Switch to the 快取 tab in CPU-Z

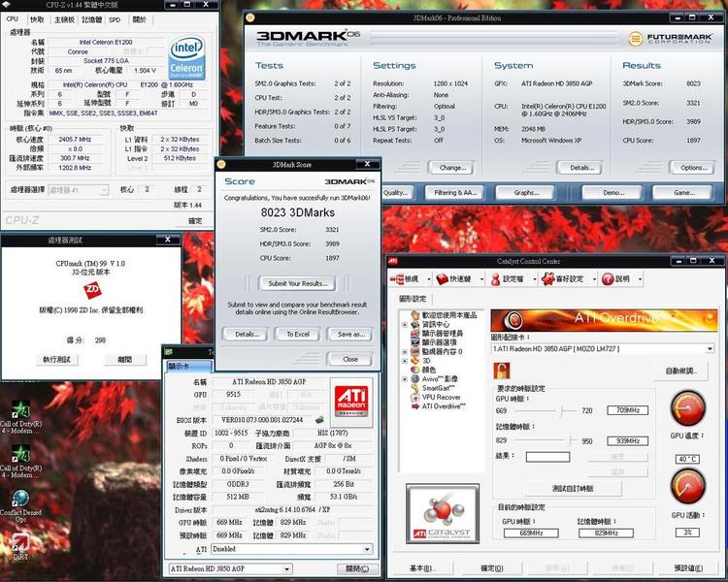[37, 19]
